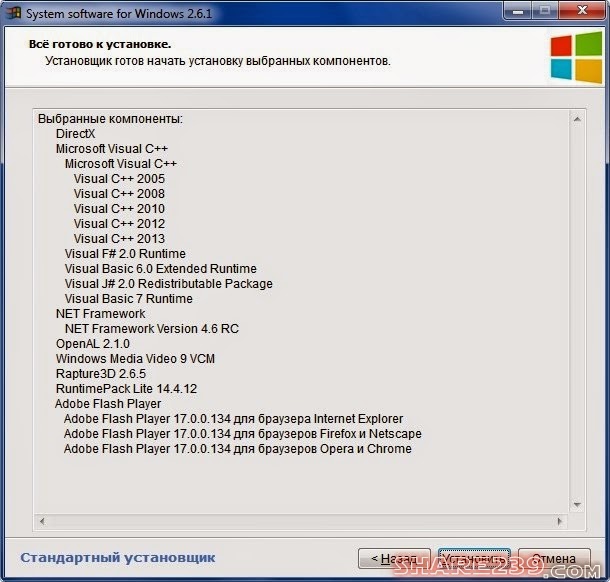Image resolution: width=610 pixels, height=582 pixels.
Task: Click the installer icon in the title bar
Action: pos(12,13)
